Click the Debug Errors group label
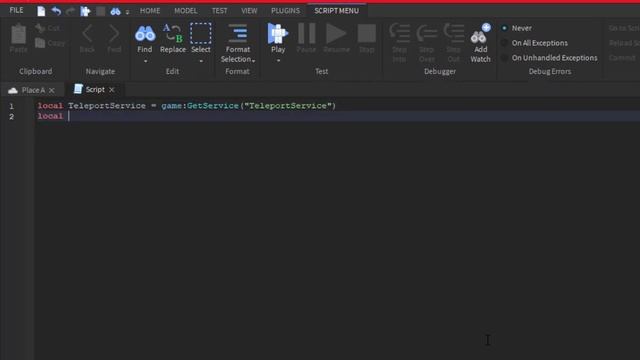Image resolution: width=640 pixels, height=360 pixels. pos(550,71)
